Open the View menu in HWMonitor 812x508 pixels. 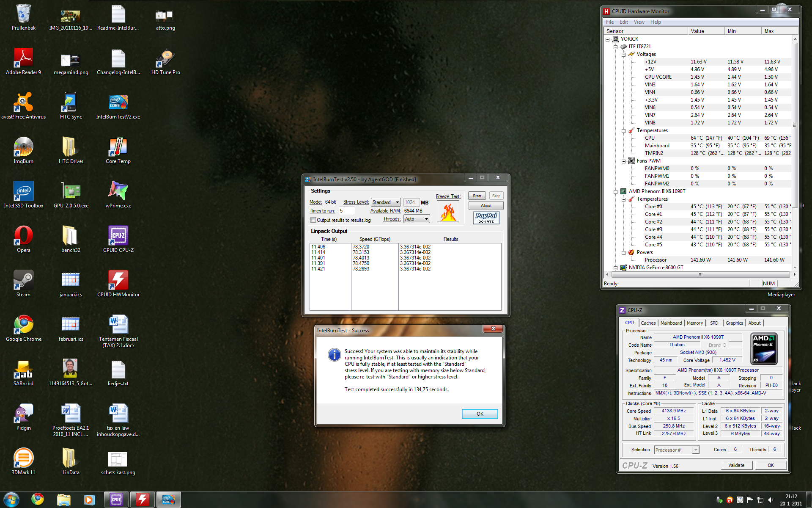pos(639,22)
